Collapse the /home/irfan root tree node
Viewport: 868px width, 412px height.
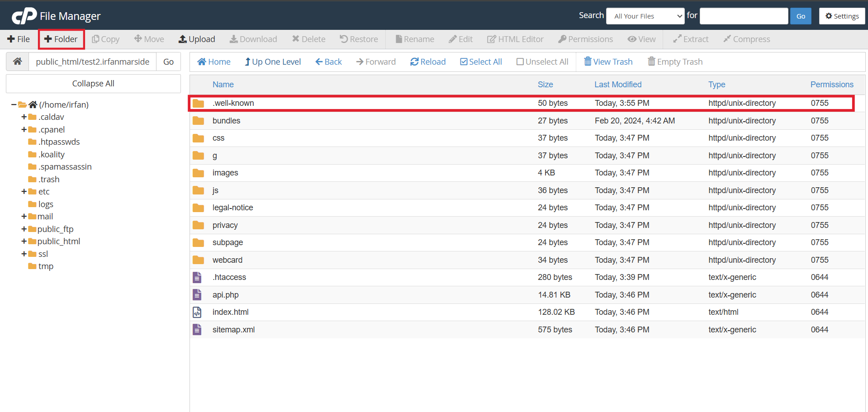click(14, 104)
